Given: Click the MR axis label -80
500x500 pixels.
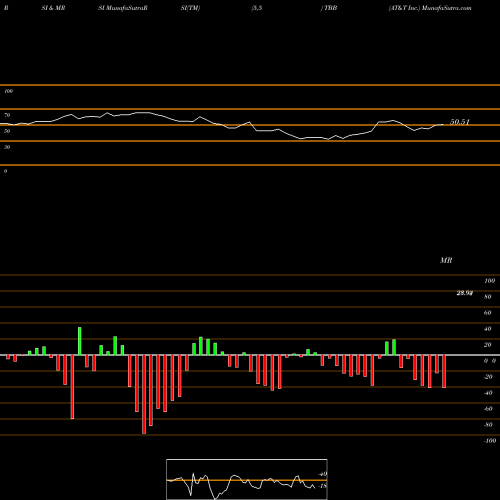Looking at the screenshot, I should click(488, 425).
